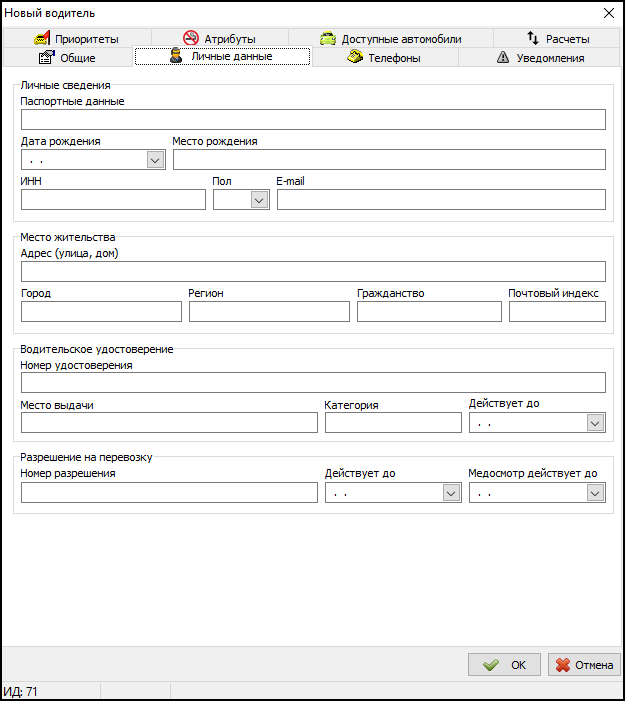Click the Паспортные данные input field
The width and height of the screenshot is (625, 701).
313,120
